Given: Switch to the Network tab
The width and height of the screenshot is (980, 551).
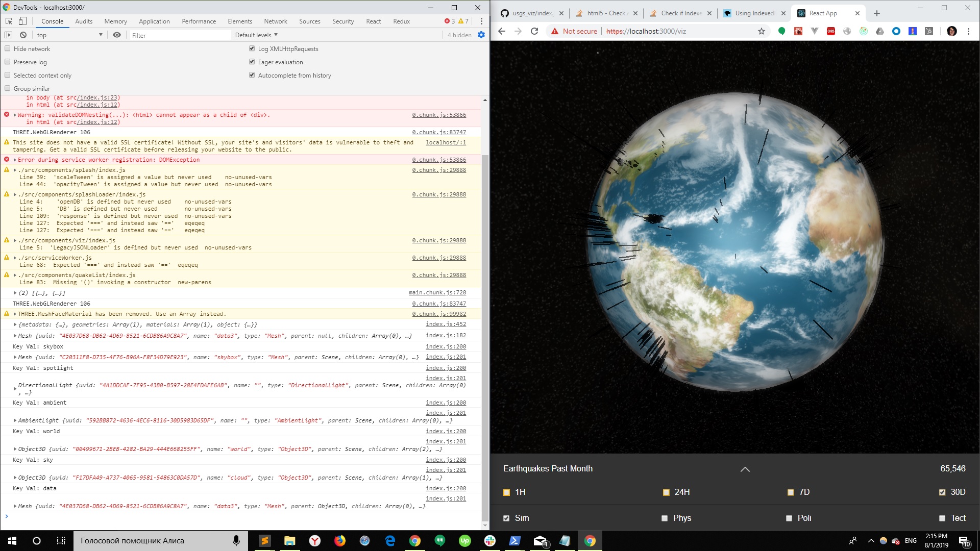Looking at the screenshot, I should [275, 21].
